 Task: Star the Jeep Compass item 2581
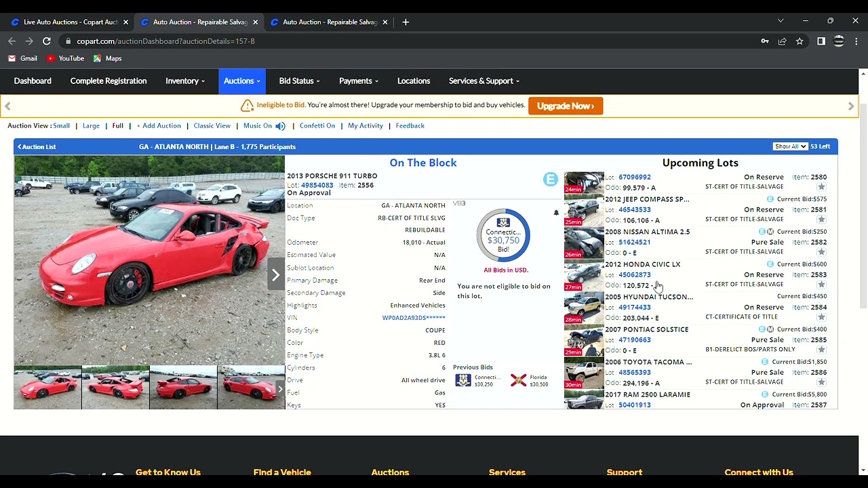[x=821, y=220]
